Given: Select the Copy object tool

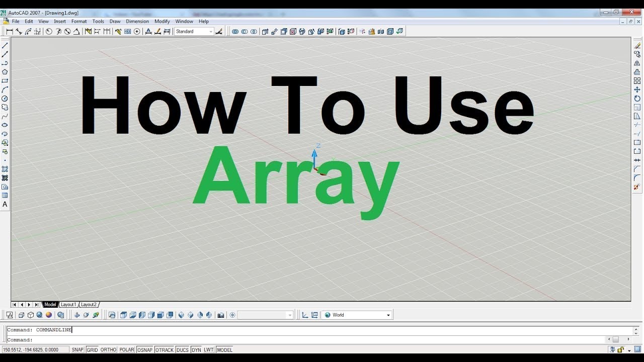Looking at the screenshot, I should 637,54.
